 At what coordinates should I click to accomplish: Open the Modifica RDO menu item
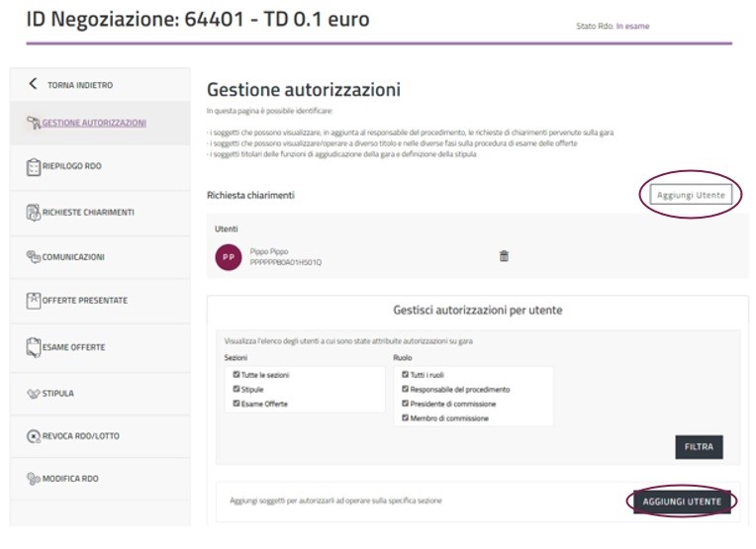(69, 479)
